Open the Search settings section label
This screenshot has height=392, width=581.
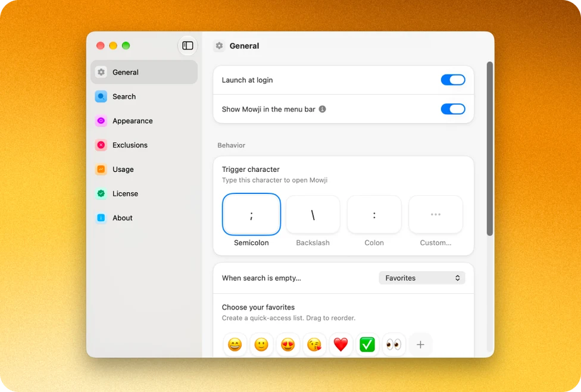point(124,96)
